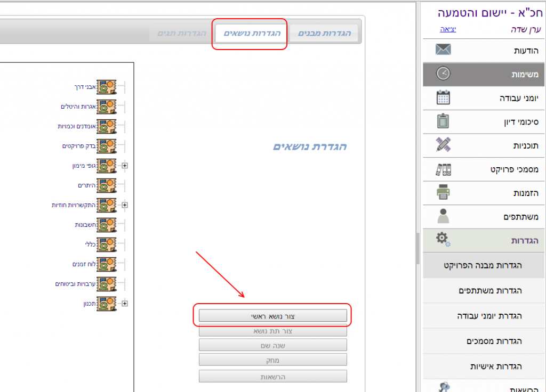Select the חשבונות topic in the tree

[x=85, y=225]
